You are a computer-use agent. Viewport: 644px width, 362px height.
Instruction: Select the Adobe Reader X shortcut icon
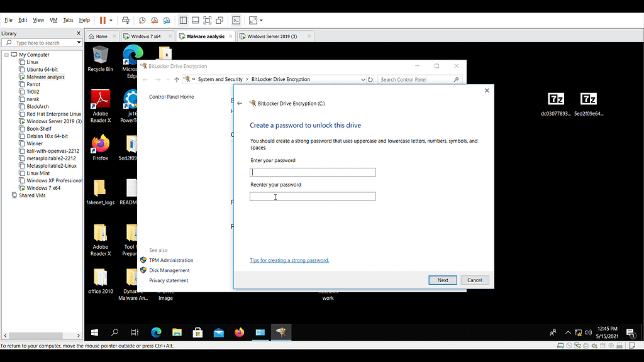(x=101, y=106)
